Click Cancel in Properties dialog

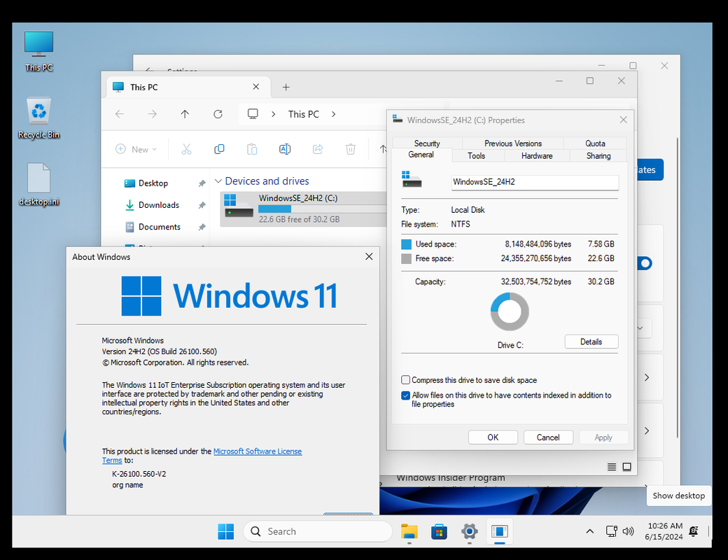(548, 437)
